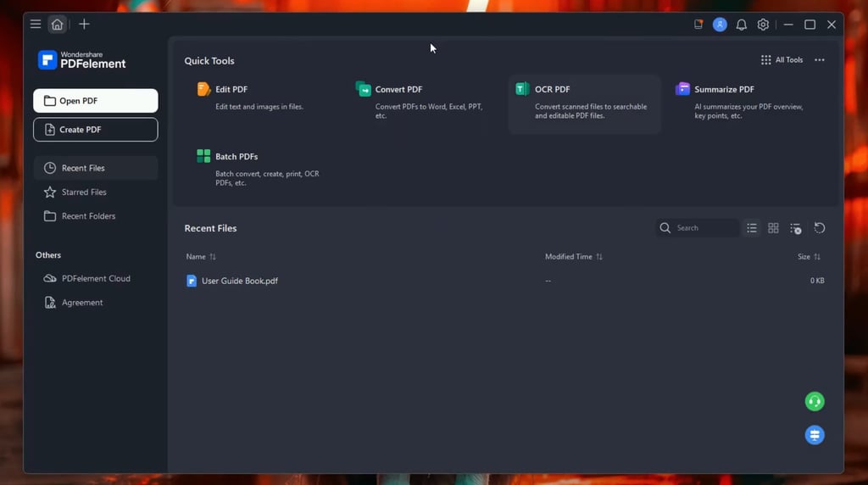
Task: Select Recent Folders in sidebar
Action: pos(95,216)
